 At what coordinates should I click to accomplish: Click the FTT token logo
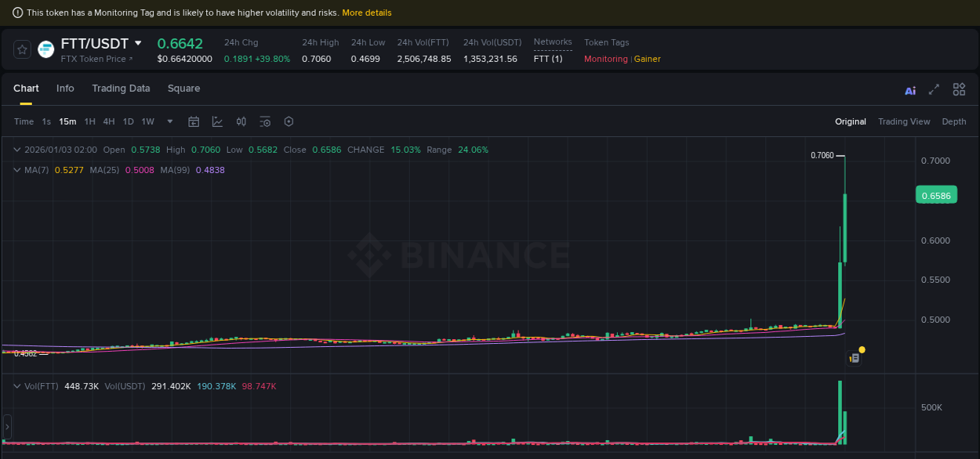click(45, 49)
